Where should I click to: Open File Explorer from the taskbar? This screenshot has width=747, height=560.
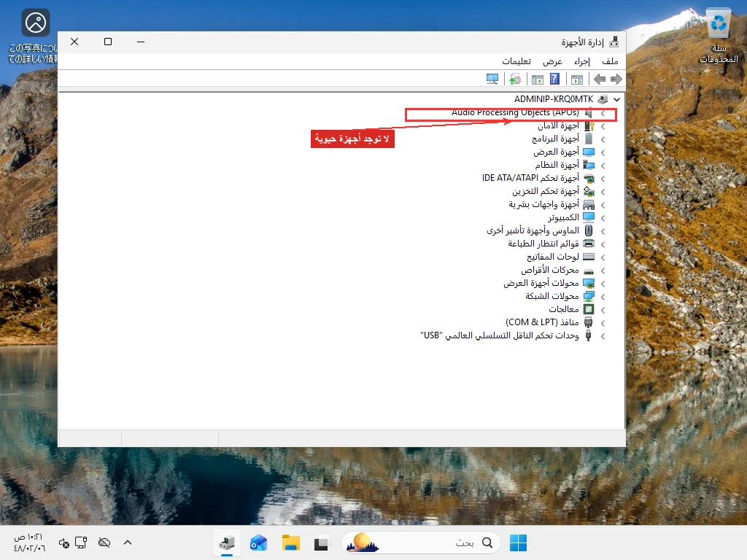290,542
